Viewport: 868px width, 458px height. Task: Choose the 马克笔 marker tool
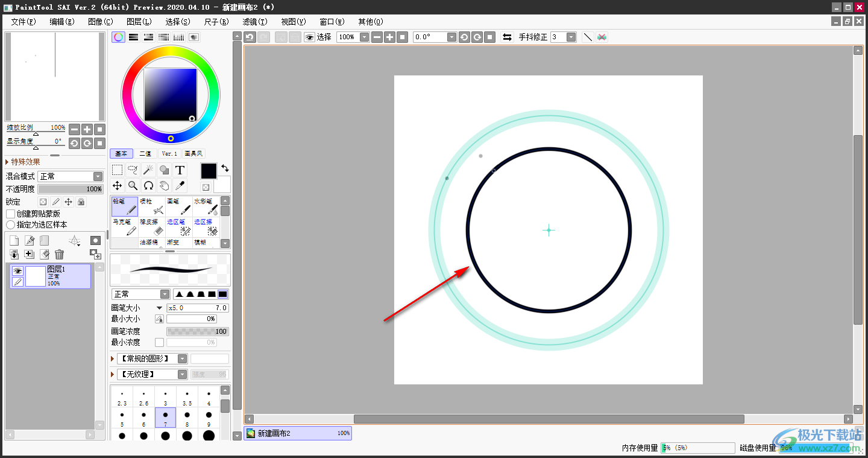pyautogui.click(x=125, y=227)
